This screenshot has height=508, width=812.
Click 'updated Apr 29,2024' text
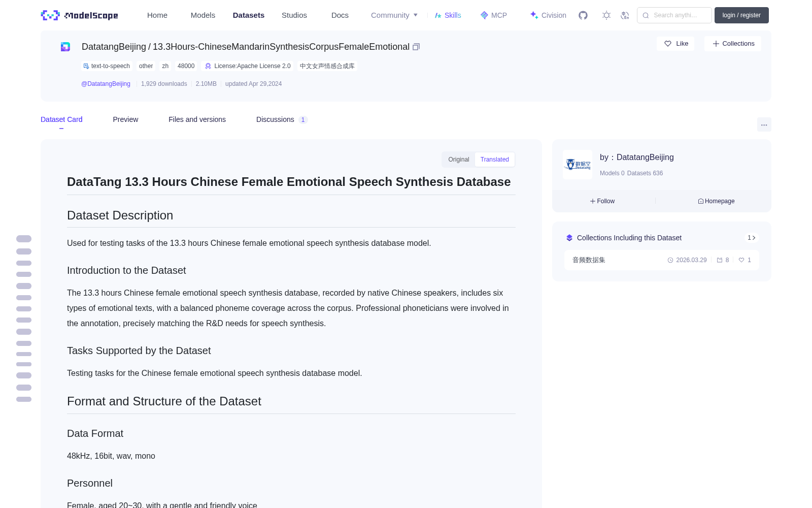(253, 84)
